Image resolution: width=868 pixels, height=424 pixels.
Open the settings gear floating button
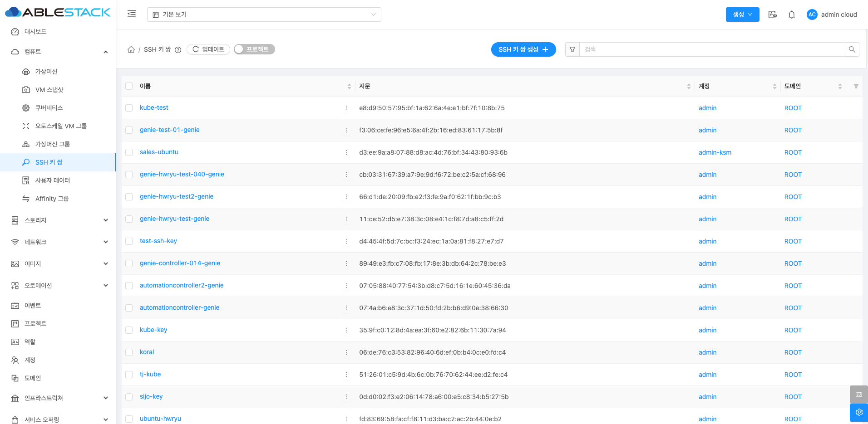tap(858, 412)
